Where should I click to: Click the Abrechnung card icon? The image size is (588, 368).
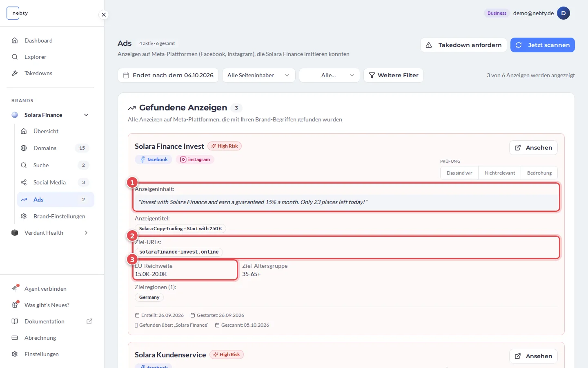pos(15,338)
